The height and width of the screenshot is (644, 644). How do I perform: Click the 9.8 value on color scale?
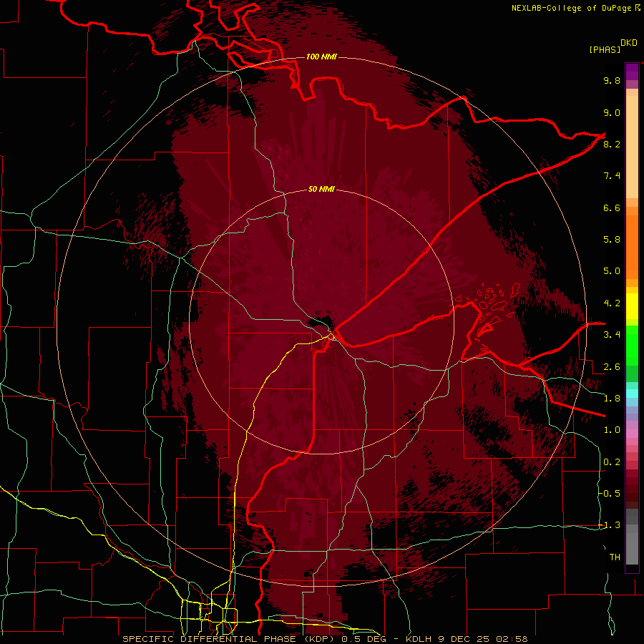(612, 80)
